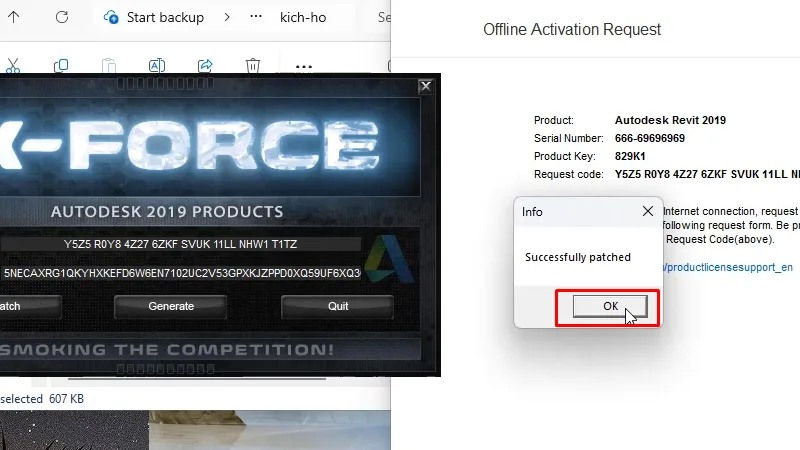Screen dimensions: 800x450
Task: Expand the chevron after Start backup
Action: (227, 17)
